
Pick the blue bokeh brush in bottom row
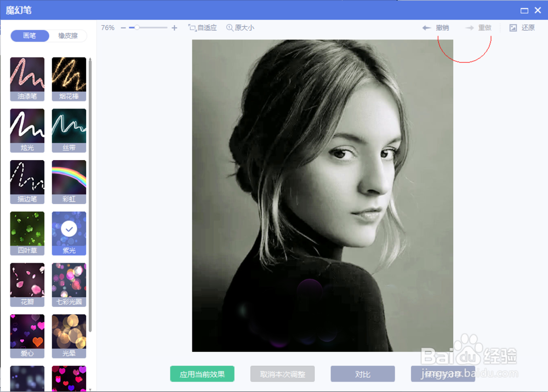[x=27, y=378]
